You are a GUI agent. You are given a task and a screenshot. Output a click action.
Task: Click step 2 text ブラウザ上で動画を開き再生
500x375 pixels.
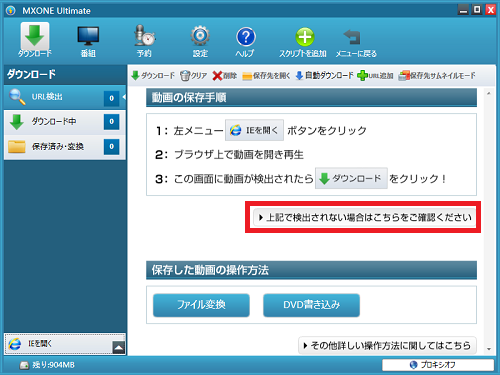click(x=239, y=155)
